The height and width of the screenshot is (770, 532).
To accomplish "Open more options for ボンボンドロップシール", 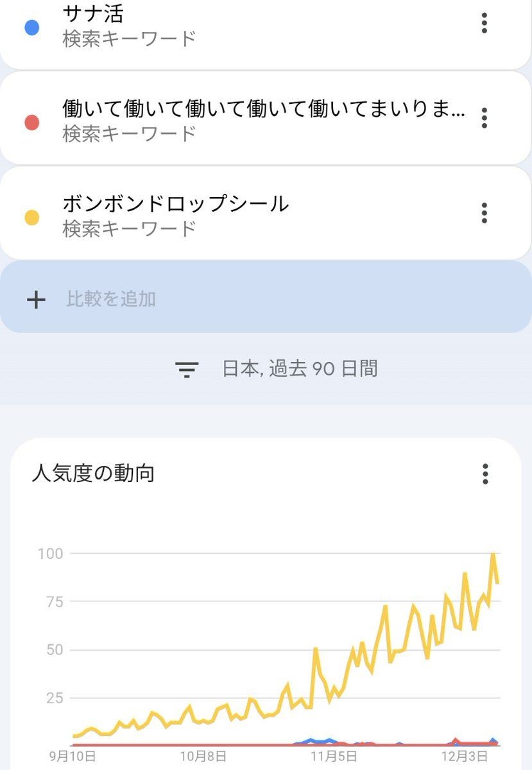I will click(x=485, y=212).
